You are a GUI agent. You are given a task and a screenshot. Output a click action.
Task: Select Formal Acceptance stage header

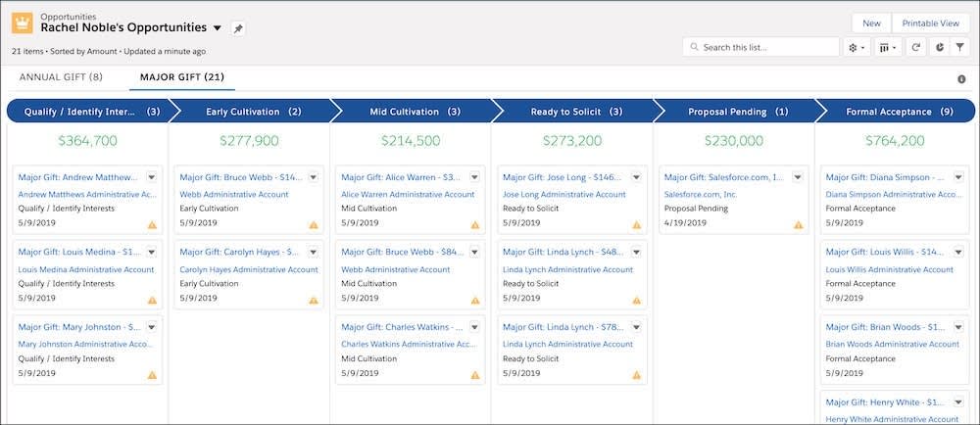click(899, 112)
